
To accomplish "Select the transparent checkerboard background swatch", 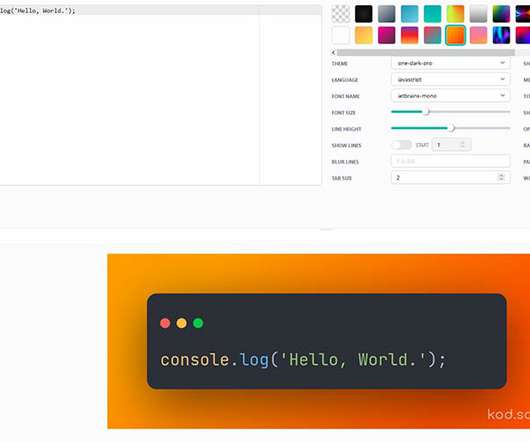I will point(340,14).
